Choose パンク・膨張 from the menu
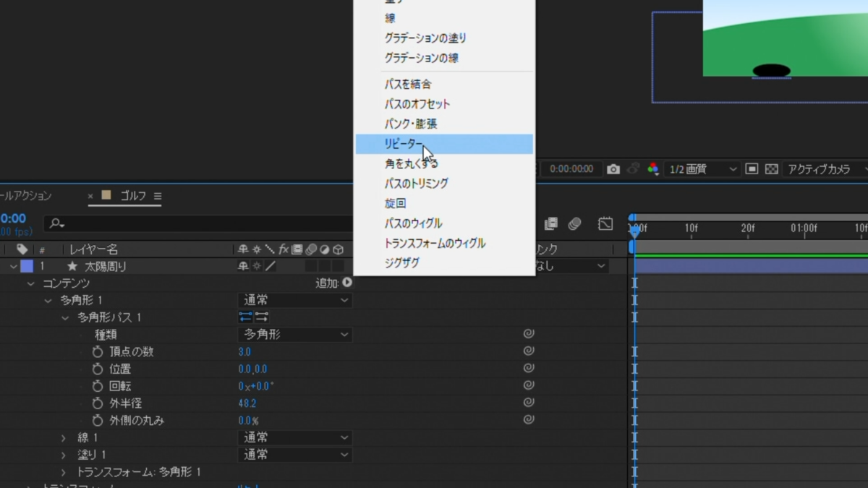 click(444, 124)
